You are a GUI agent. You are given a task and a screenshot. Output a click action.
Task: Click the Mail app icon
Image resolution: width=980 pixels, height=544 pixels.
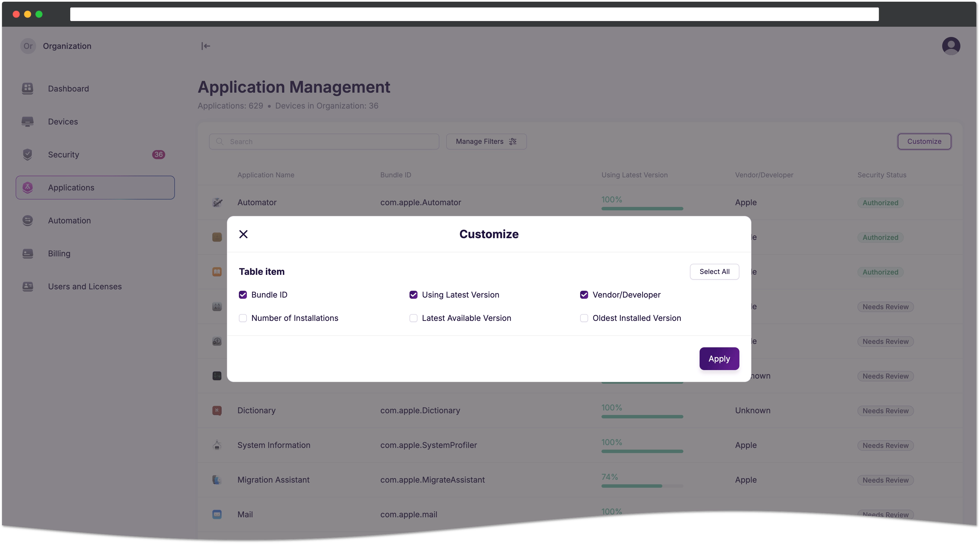click(x=217, y=514)
